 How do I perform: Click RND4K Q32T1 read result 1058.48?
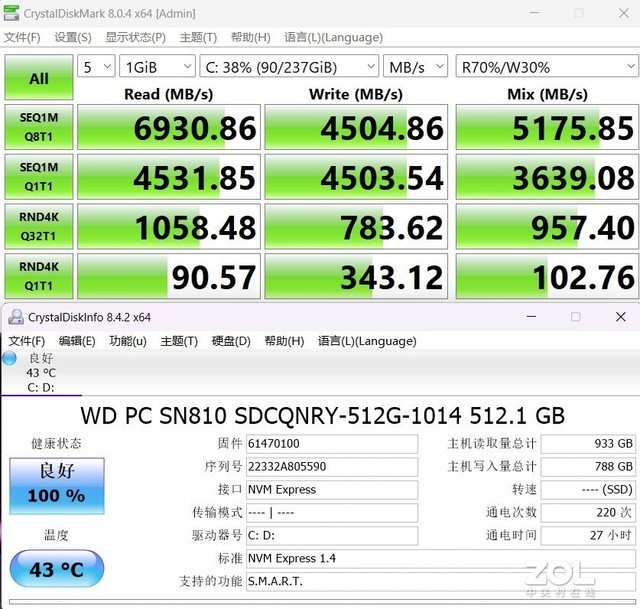coord(169,227)
